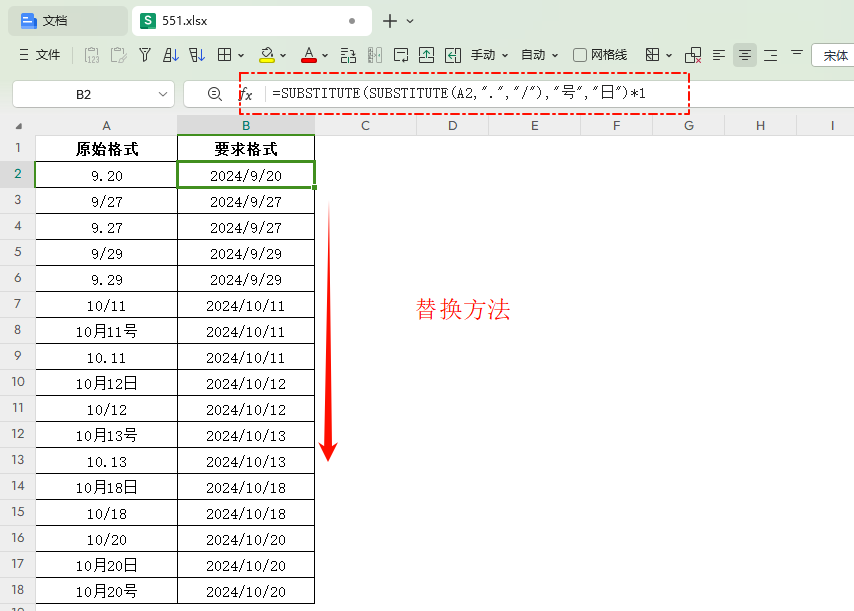Open a new tab with plus button
Screen dimensions: 854x611
tap(390, 21)
